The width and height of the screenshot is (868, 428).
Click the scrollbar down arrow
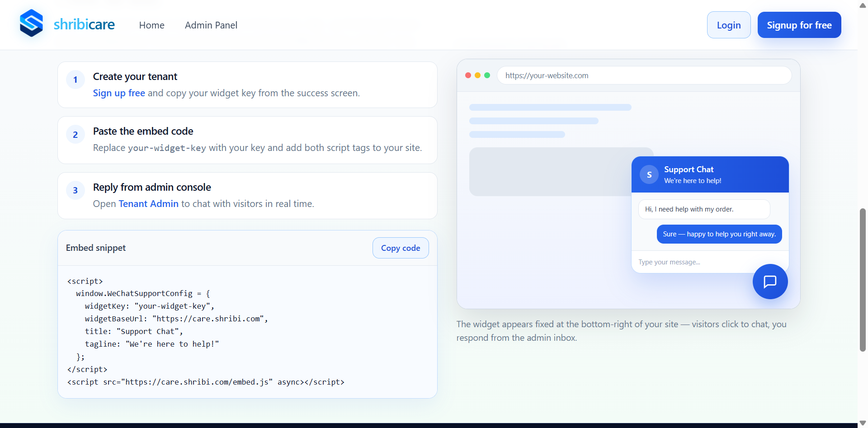[x=863, y=423]
